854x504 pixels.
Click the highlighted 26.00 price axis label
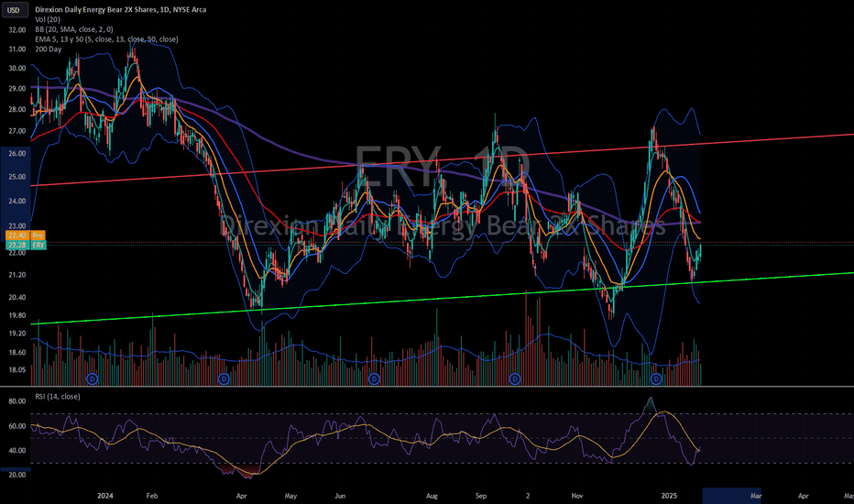(x=16, y=154)
